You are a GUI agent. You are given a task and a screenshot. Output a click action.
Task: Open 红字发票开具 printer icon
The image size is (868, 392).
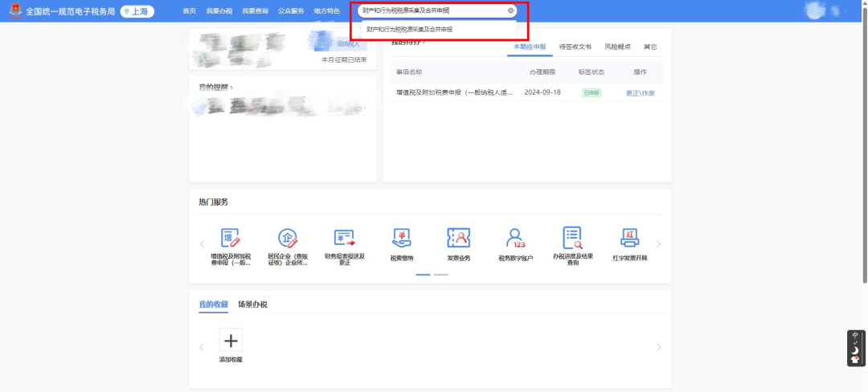click(x=629, y=239)
